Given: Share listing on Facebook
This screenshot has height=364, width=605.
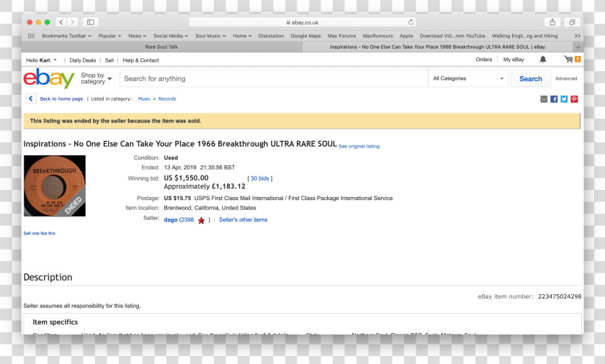Looking at the screenshot, I should [x=554, y=99].
